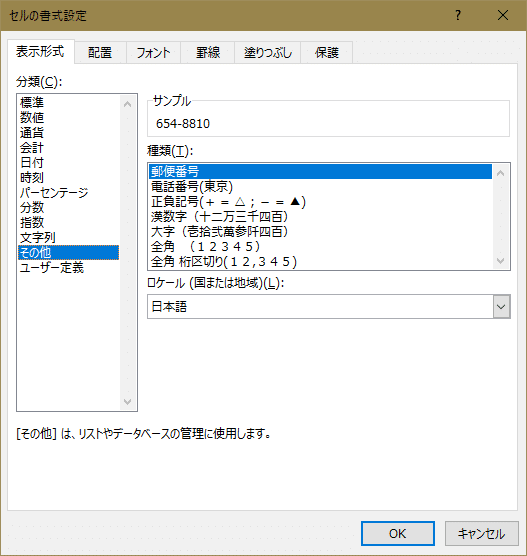
Task: Click the help question mark icon
Action: [458, 15]
